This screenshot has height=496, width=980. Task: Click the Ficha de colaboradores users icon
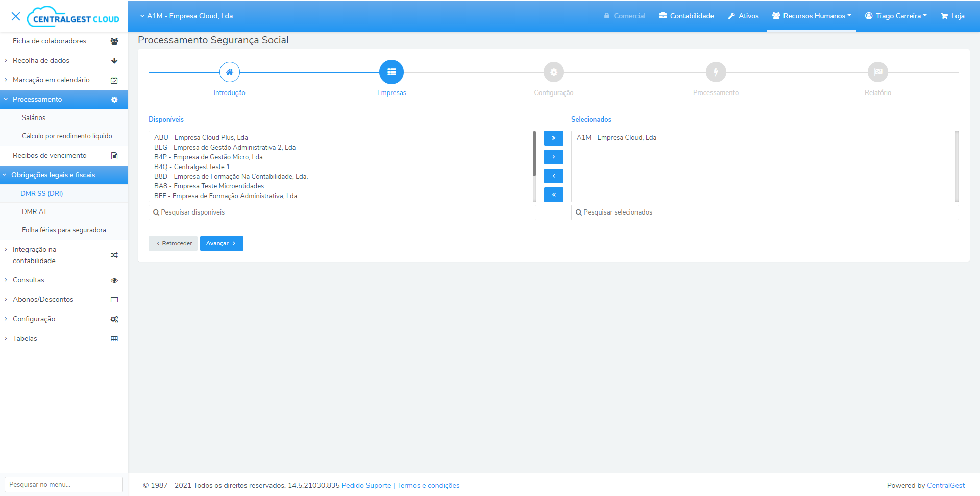(x=114, y=41)
